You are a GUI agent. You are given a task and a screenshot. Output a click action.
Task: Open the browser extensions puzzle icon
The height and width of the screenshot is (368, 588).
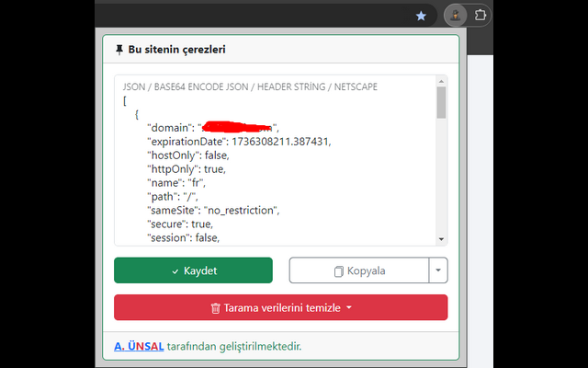pos(480,16)
